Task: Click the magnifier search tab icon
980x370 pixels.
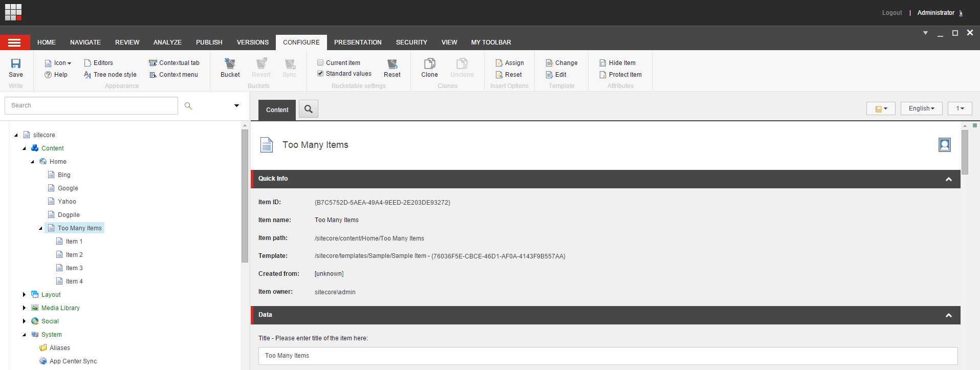Action: [309, 109]
